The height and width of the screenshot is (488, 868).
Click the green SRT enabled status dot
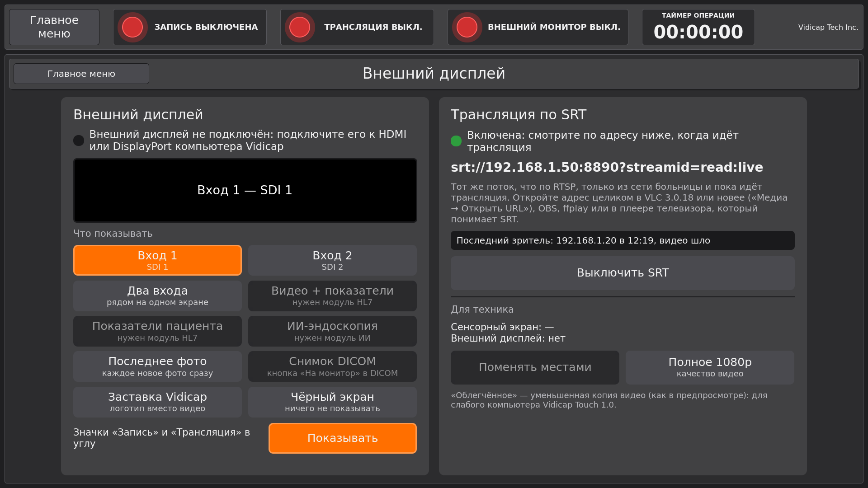[x=456, y=141]
